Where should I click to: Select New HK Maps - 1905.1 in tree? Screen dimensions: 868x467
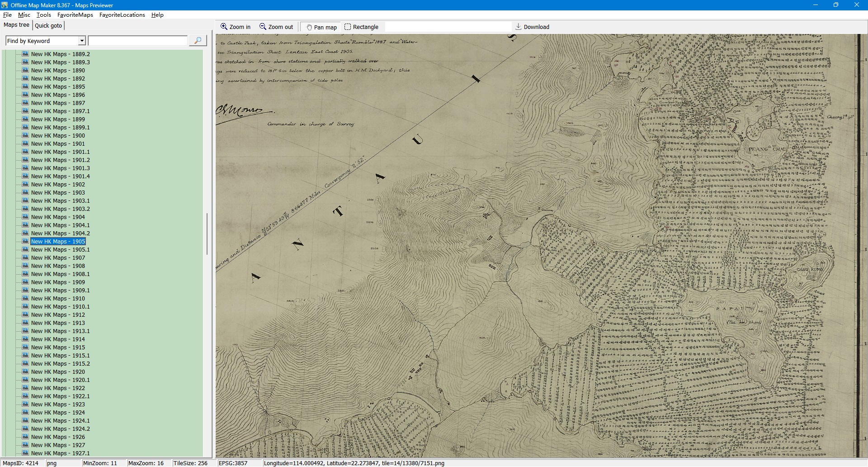tap(60, 249)
